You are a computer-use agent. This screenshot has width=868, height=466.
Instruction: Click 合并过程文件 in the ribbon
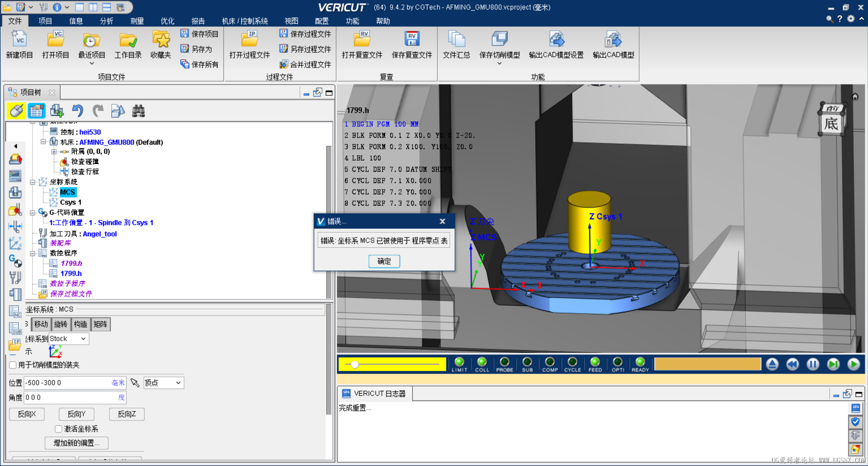coord(305,64)
